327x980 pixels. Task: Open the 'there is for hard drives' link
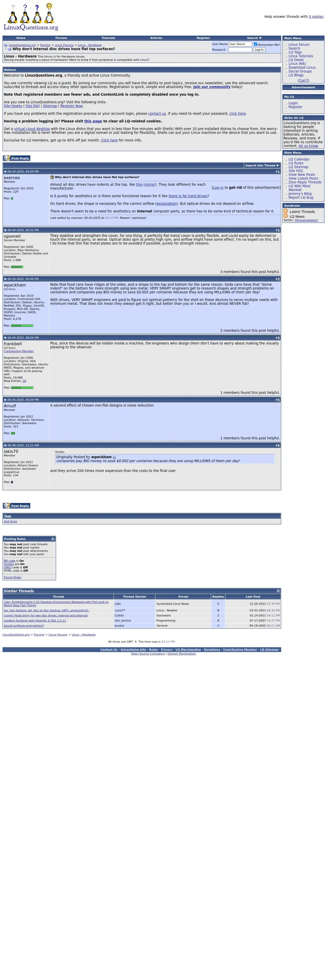click(x=188, y=196)
